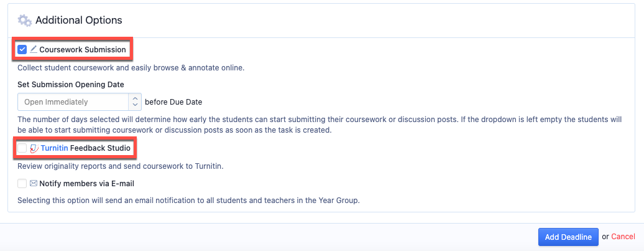Click the Feedback Studio label text
The width and height of the screenshot is (644, 251).
(100, 148)
